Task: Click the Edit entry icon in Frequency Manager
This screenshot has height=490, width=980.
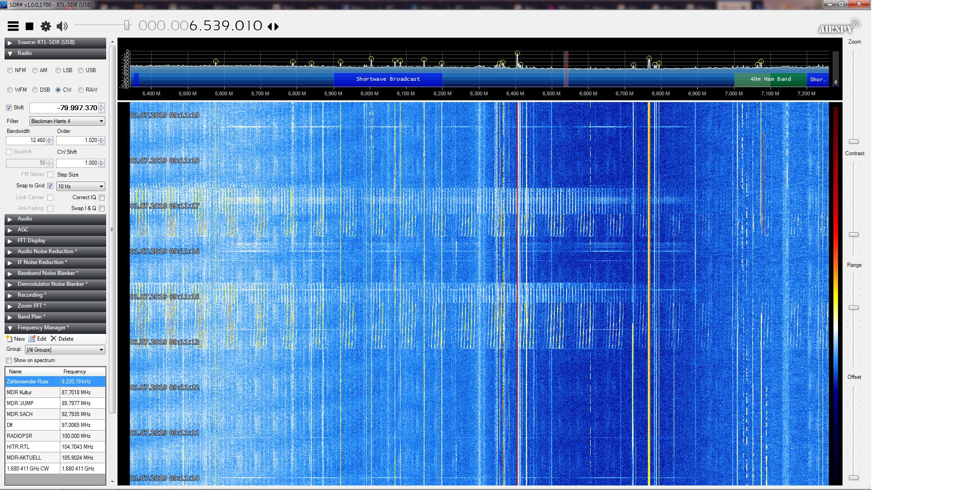Action: coord(32,338)
